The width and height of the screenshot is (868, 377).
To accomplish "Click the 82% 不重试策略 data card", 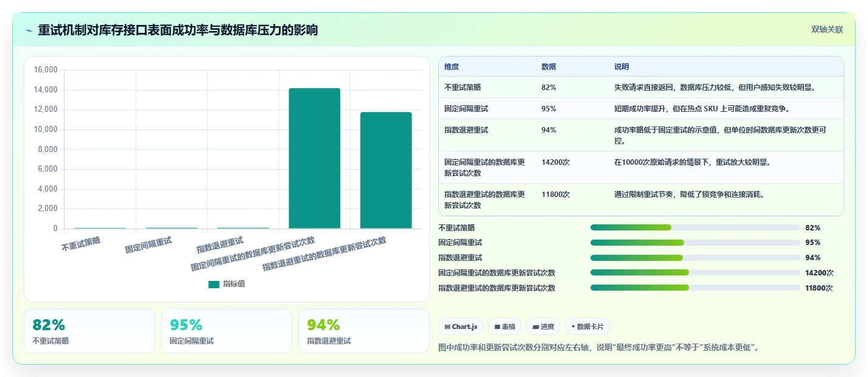I will 89,331.
